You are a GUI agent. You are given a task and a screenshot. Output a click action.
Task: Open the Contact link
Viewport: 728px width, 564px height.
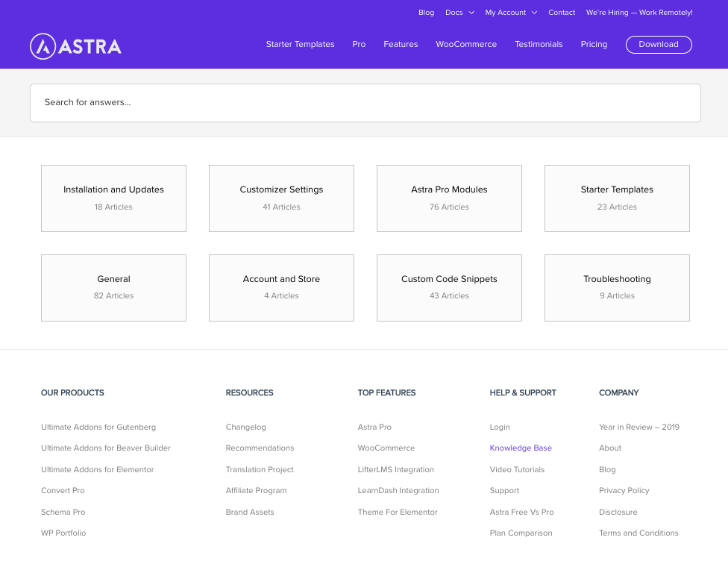tap(562, 13)
